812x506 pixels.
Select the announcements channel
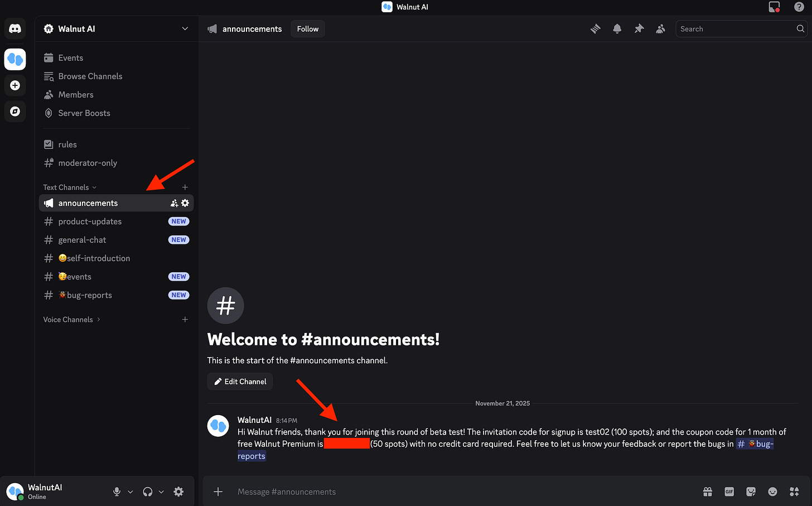click(x=116, y=203)
